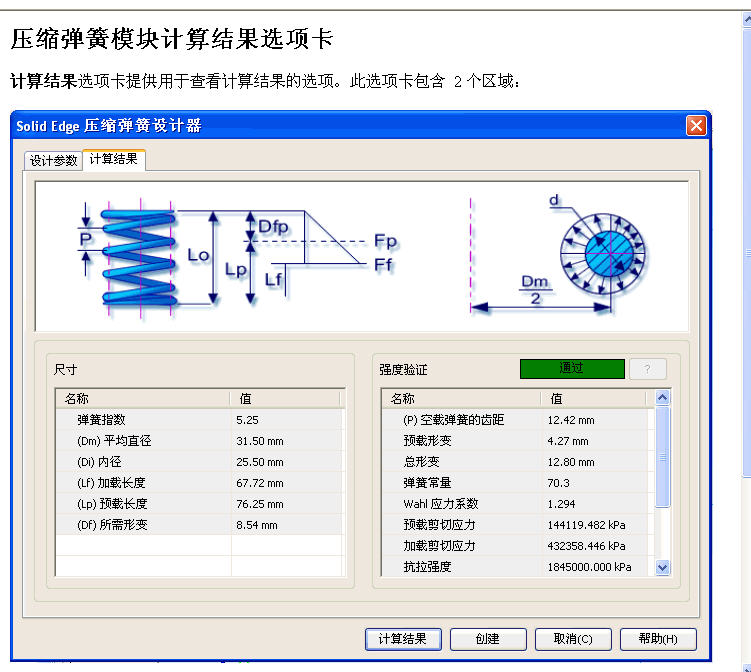Click the value 1.294
Image resolution: width=751 pixels, height=672 pixels.
pyautogui.click(x=561, y=504)
